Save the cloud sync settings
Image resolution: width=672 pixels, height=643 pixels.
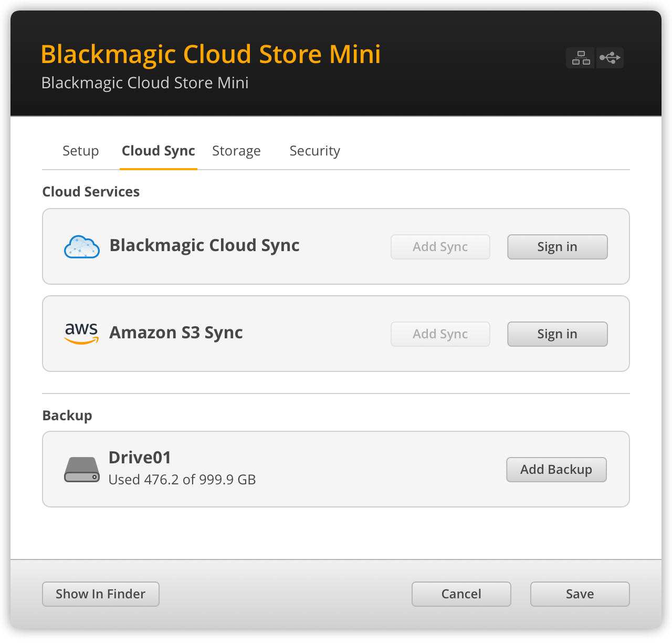pyautogui.click(x=580, y=594)
